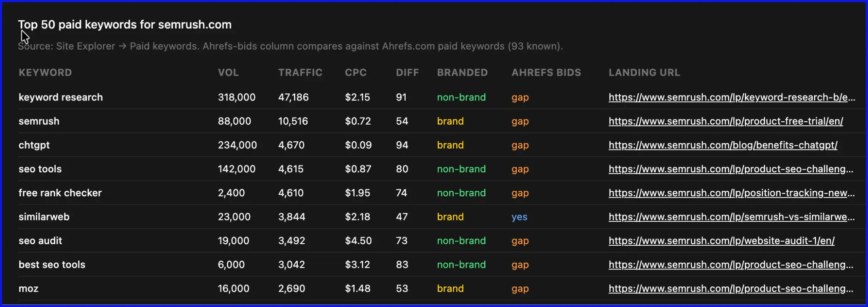868x307 pixels.
Task: Open the benefits-chatgpt blog link
Action: coord(723,145)
